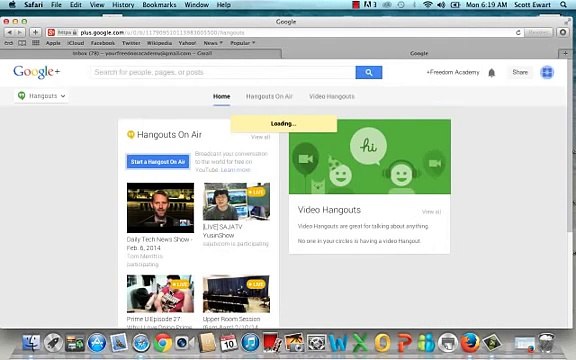Screen dimensions: 576x360
Task: Open the Bookmarks menu
Action: point(159,5)
